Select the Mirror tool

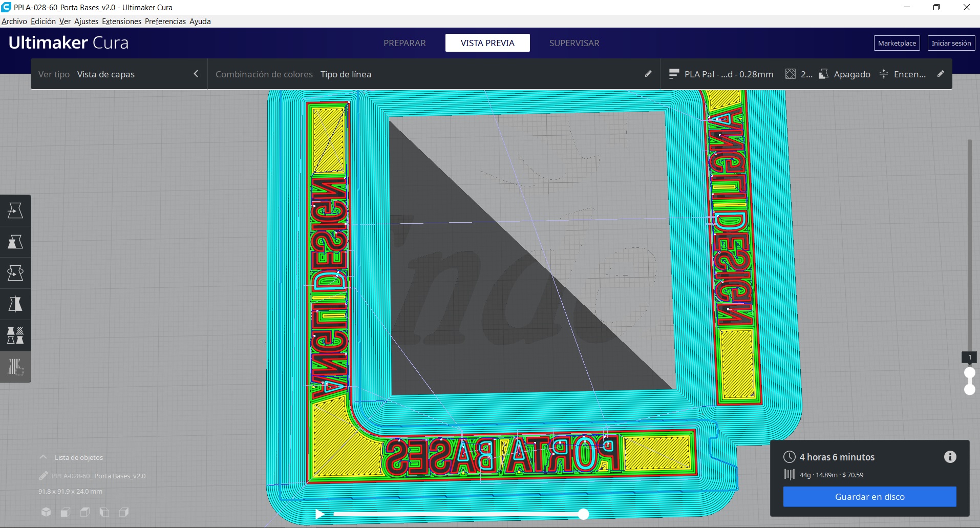tap(15, 304)
